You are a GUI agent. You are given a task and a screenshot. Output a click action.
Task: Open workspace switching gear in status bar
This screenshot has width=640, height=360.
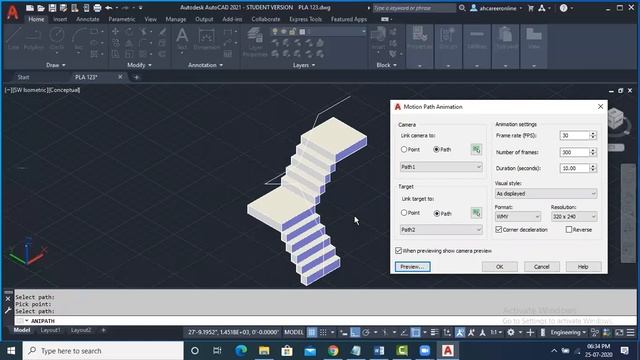511,332
